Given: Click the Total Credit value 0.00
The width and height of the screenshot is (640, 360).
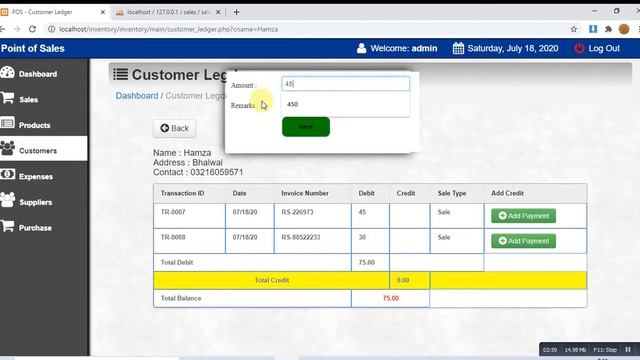Looking at the screenshot, I should pos(403,280).
